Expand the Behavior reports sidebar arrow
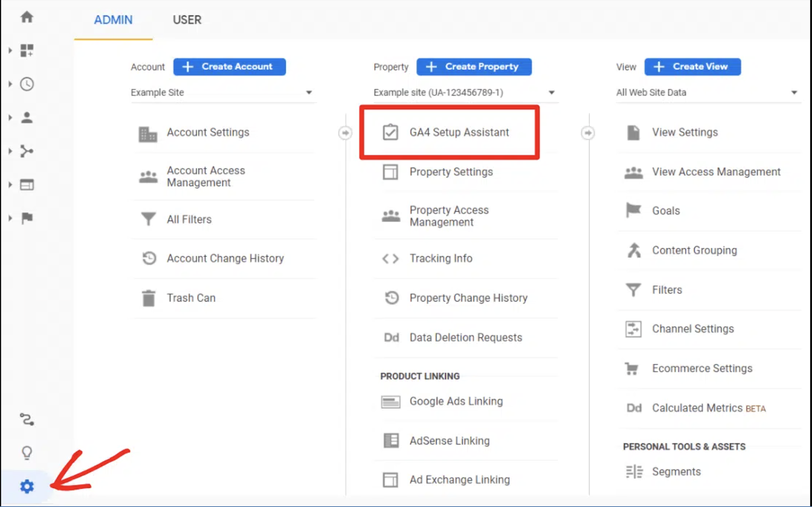812x507 pixels. pos(10,185)
